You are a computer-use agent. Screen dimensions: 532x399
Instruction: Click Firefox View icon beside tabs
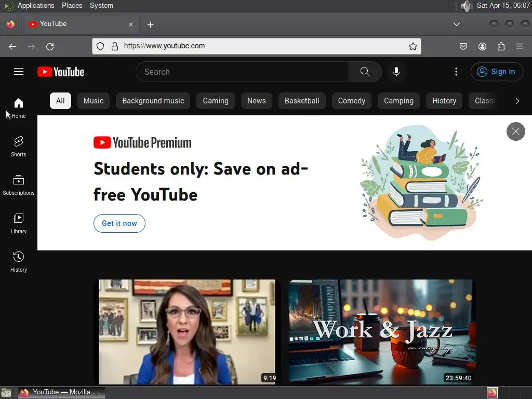click(10, 24)
